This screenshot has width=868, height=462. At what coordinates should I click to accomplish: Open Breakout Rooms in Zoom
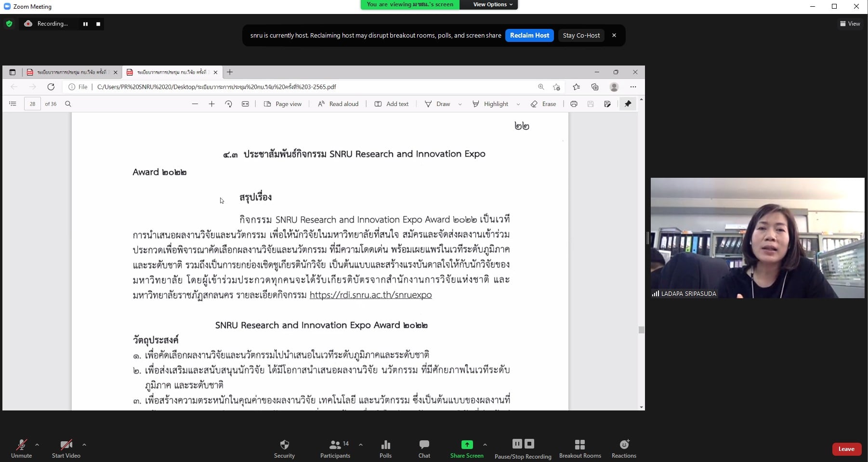(580, 448)
